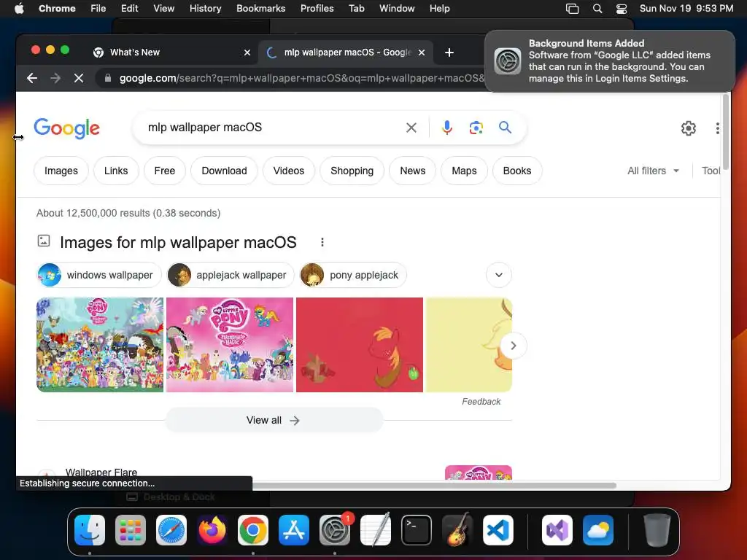Clear the search box with the X
The height and width of the screenshot is (560, 747).
click(x=411, y=128)
